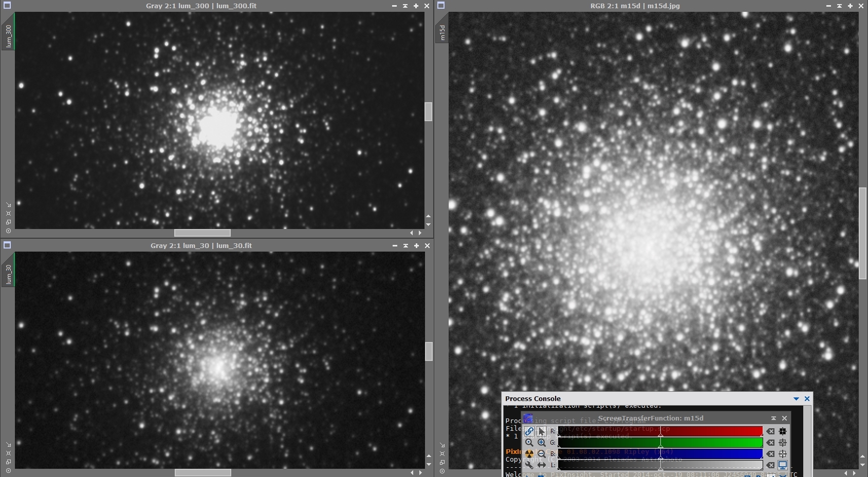Screen dimensions: 868x477
Task: Click the vertical scrollbar thumb in lum_30 window
Action: pyautogui.click(x=429, y=352)
